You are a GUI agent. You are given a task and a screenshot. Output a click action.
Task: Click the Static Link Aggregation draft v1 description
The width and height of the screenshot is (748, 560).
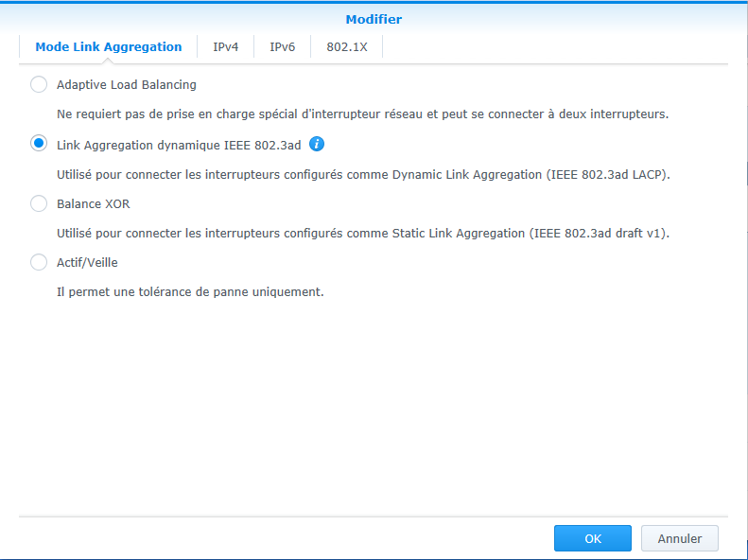click(x=363, y=234)
